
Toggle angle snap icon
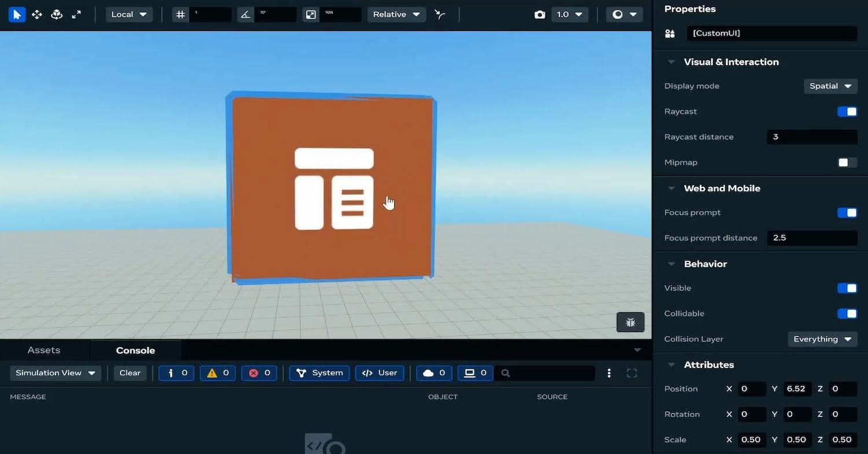coord(245,14)
